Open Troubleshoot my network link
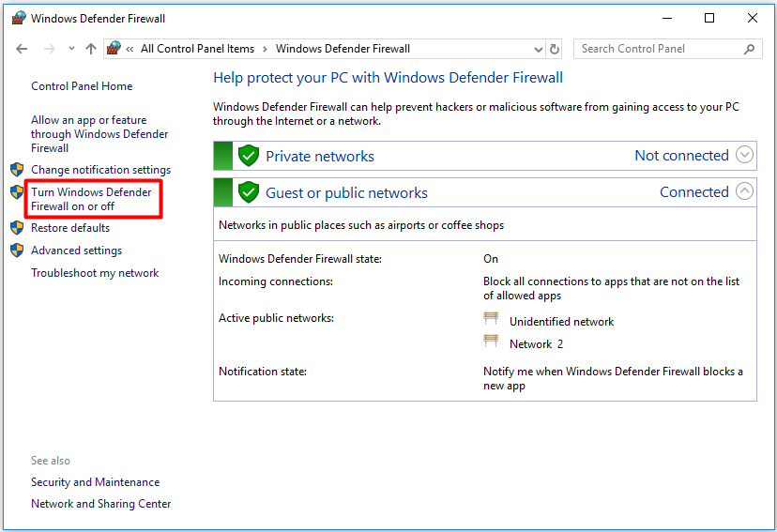Screen dimensions: 777x532 95,273
